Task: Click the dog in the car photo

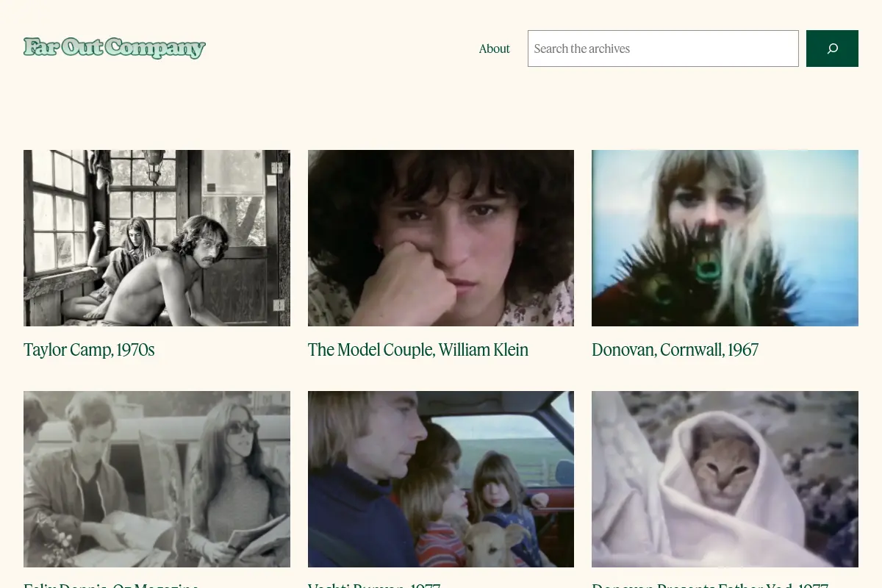Action: [495, 542]
